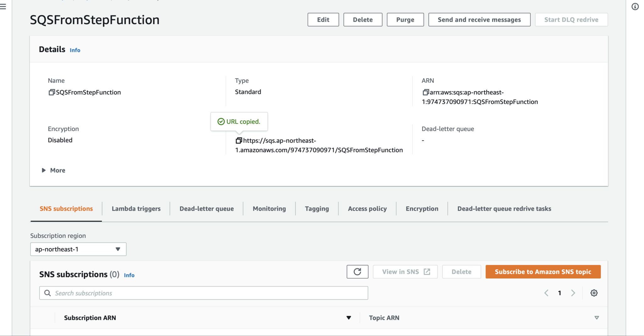Click the external link icon on View in SNS
The image size is (644, 336).
coord(428,272)
